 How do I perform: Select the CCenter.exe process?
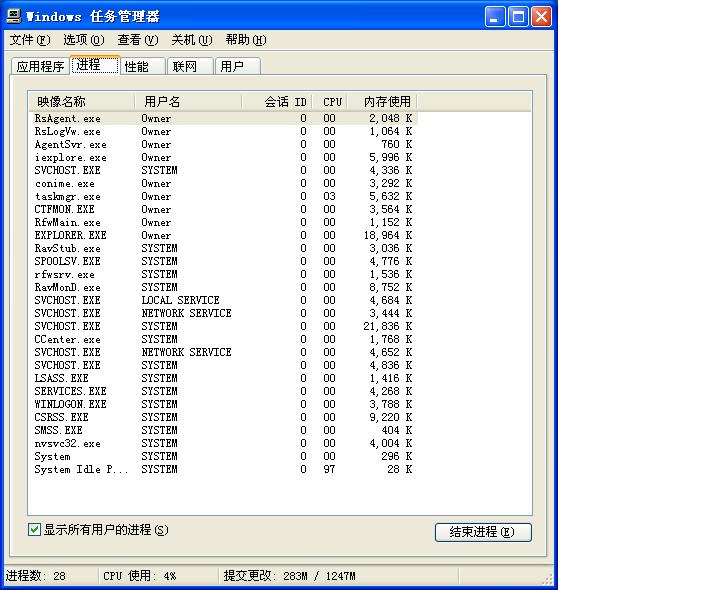click(x=223, y=339)
